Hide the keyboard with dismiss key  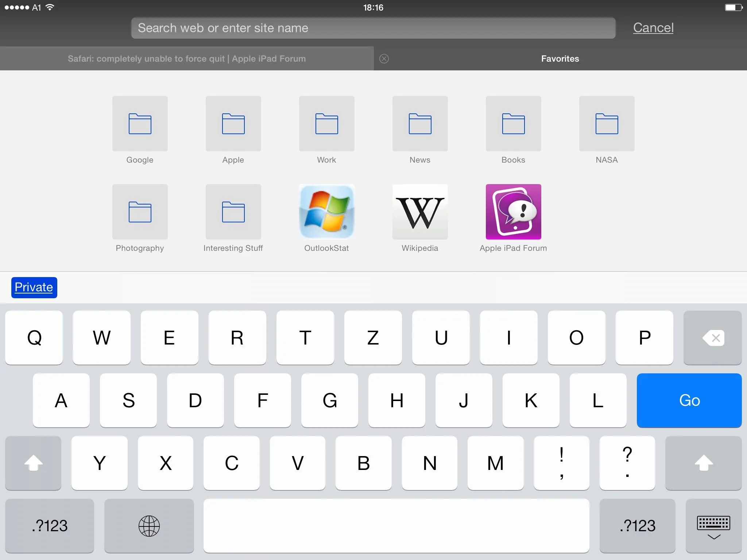coord(713,526)
